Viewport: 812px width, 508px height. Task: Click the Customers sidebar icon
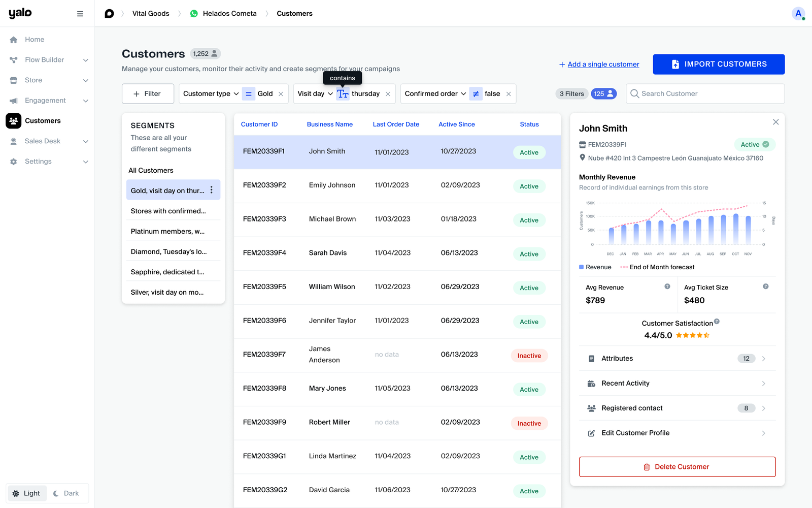[14, 121]
